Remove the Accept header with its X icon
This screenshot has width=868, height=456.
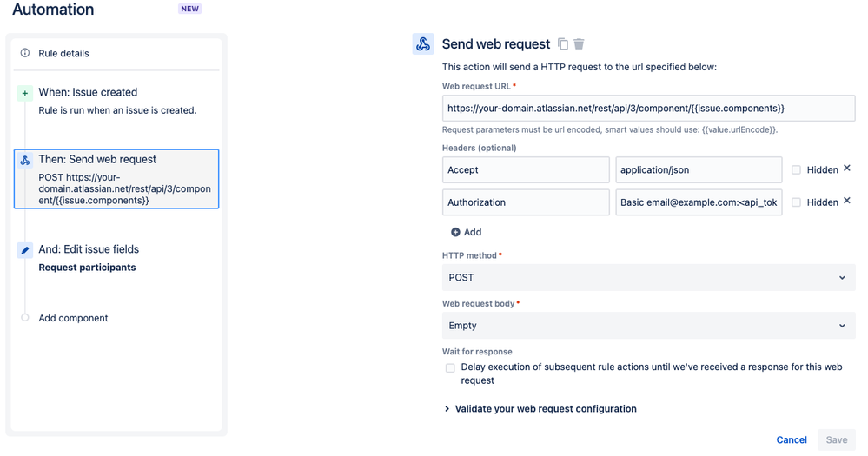(847, 169)
